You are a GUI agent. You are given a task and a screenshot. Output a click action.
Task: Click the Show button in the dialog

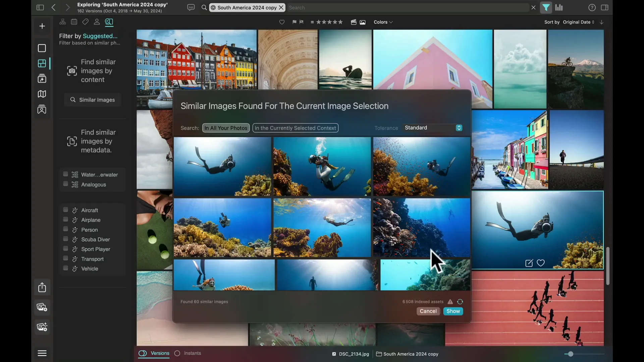[453, 311]
